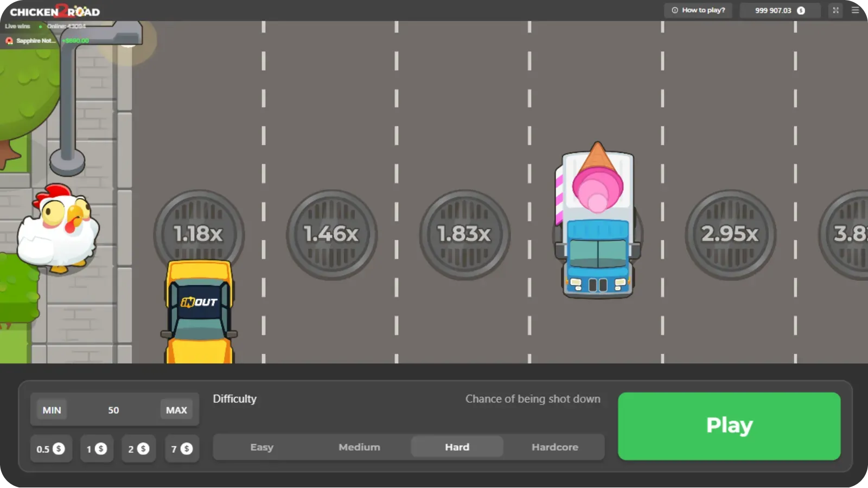The width and height of the screenshot is (868, 488).
Task: Click the fullscreen icon in top bar
Action: tap(835, 10)
